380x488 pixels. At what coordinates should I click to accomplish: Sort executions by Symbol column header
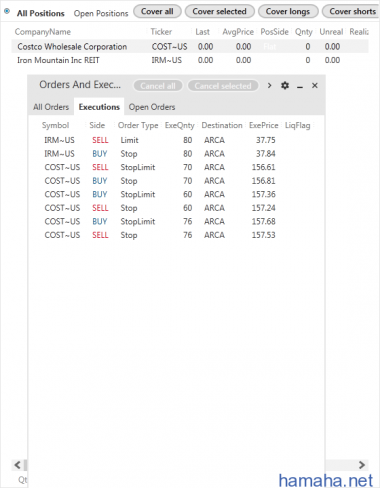[x=55, y=125]
